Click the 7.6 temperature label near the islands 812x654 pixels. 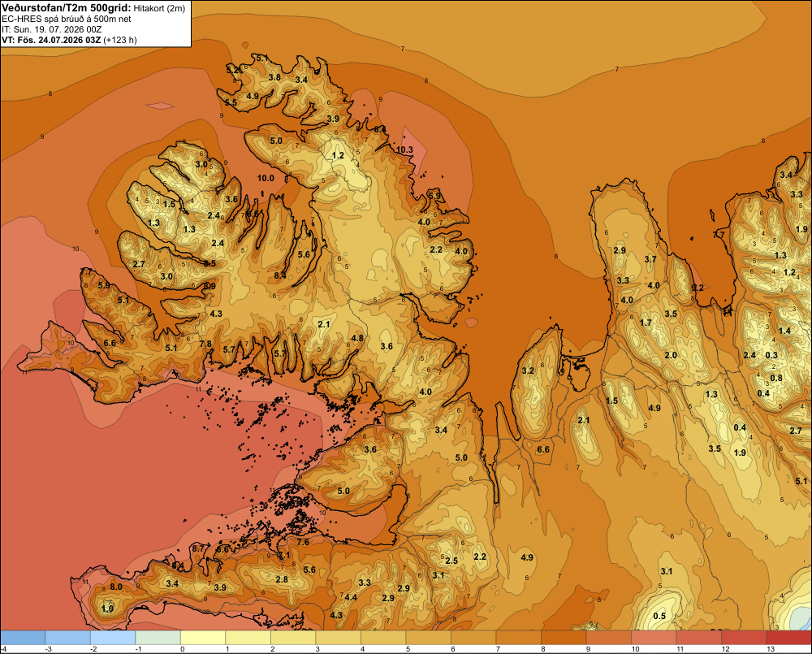(x=302, y=542)
